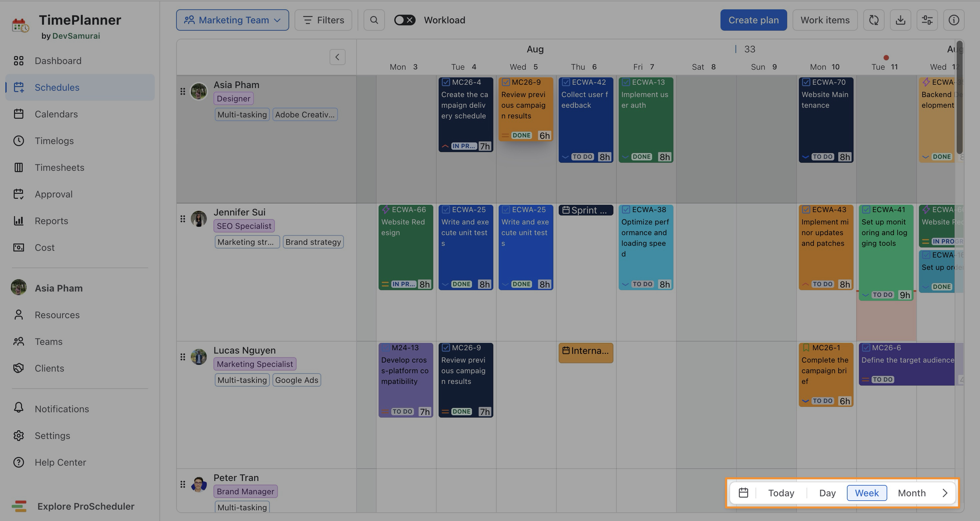Open the ECWA-41 Set up monitoring card
Viewport: 980px width, 521px height.
(x=886, y=253)
